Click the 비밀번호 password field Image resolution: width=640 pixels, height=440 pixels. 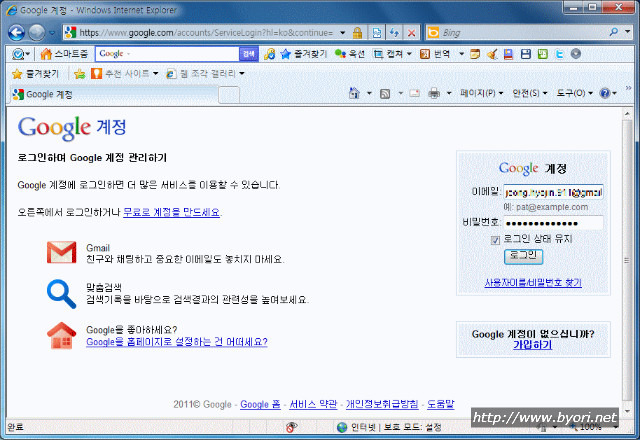(553, 223)
